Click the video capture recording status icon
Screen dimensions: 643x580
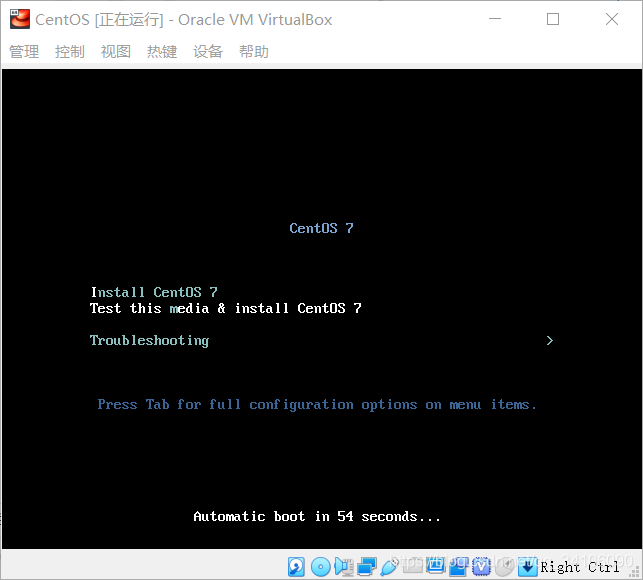pyautogui.click(x=458, y=567)
